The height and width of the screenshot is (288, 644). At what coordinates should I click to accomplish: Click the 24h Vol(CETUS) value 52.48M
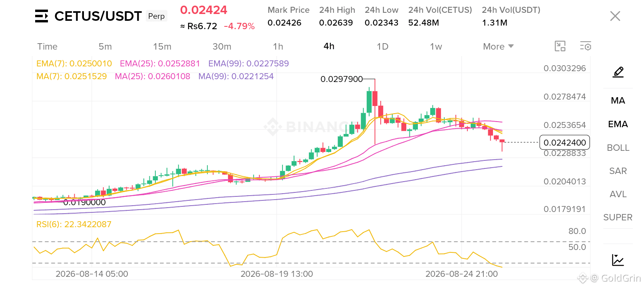point(423,23)
